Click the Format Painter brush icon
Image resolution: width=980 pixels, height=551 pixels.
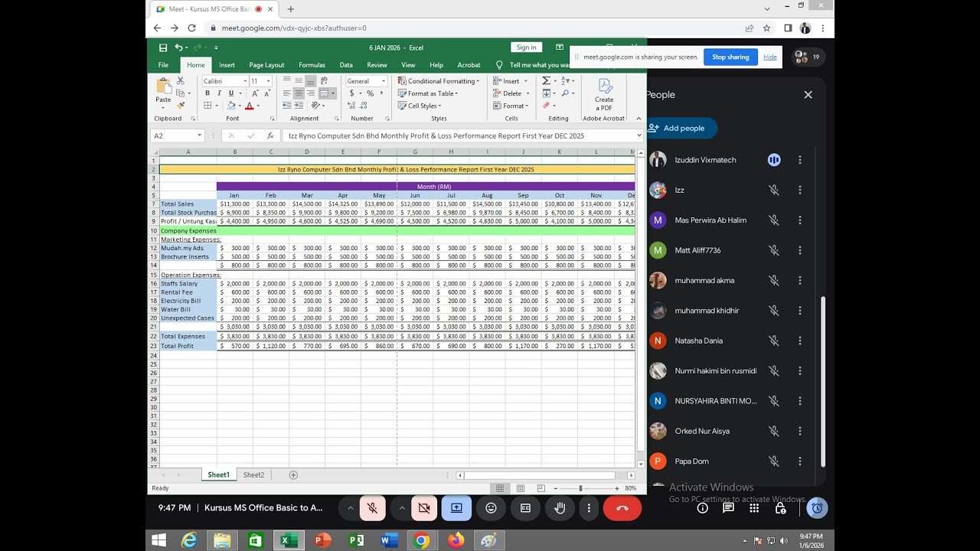point(181,106)
